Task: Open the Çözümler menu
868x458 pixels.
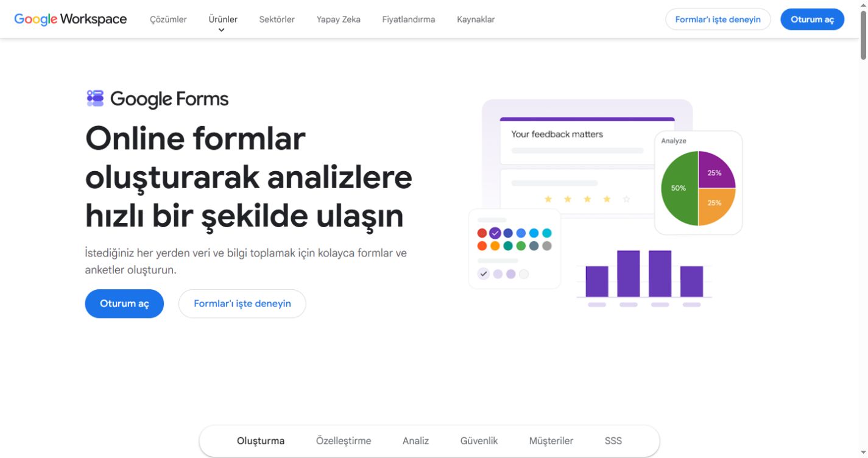Action: point(168,19)
